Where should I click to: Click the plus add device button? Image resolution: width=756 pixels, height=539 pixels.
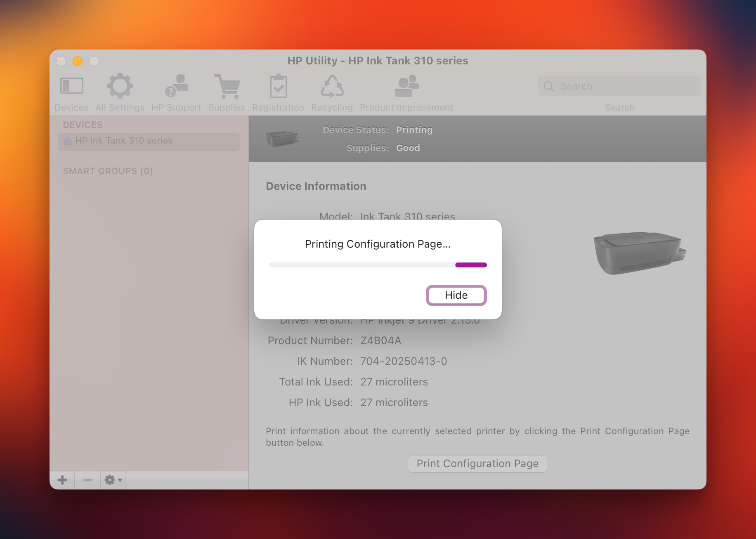click(62, 480)
